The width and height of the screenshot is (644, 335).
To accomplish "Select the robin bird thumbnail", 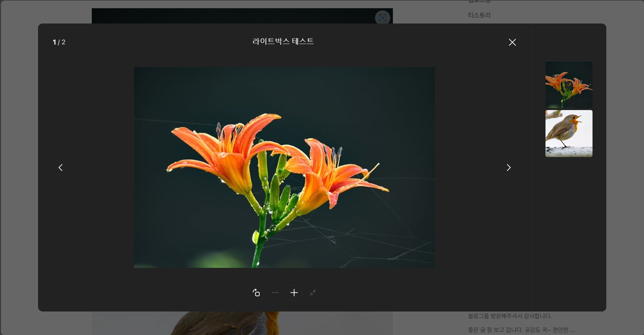I will [x=569, y=134].
